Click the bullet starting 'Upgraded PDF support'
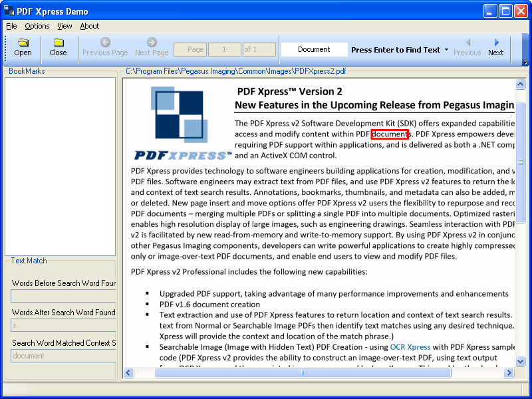532x399 pixels. 334,293
